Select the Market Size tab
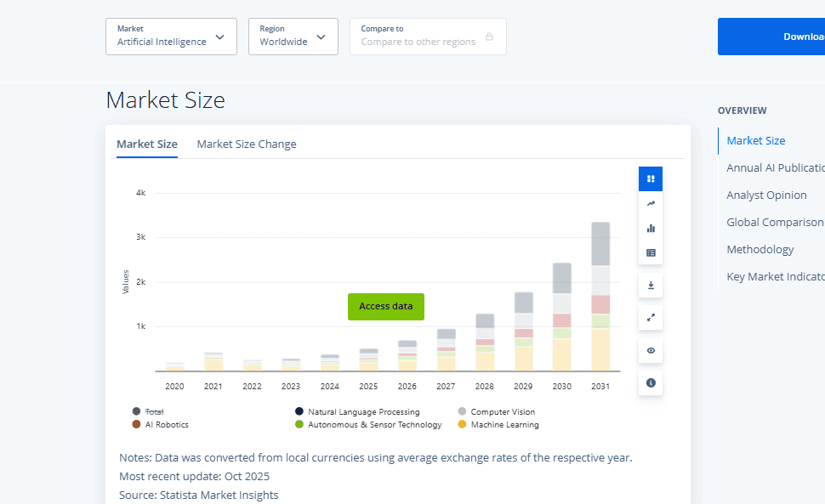Screen dimensions: 825x504 click(147, 144)
